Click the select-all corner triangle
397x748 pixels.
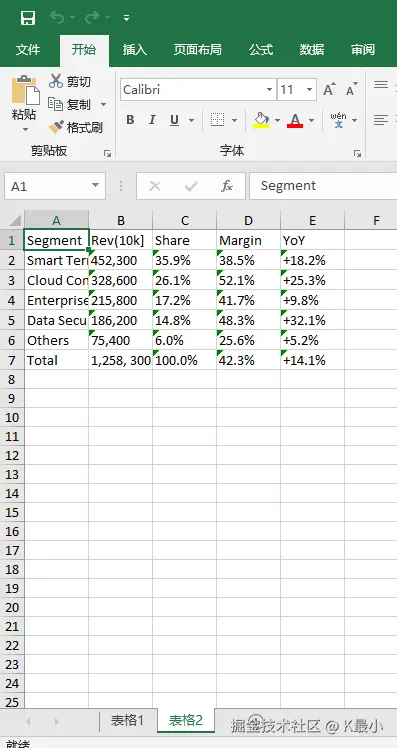coord(14,220)
